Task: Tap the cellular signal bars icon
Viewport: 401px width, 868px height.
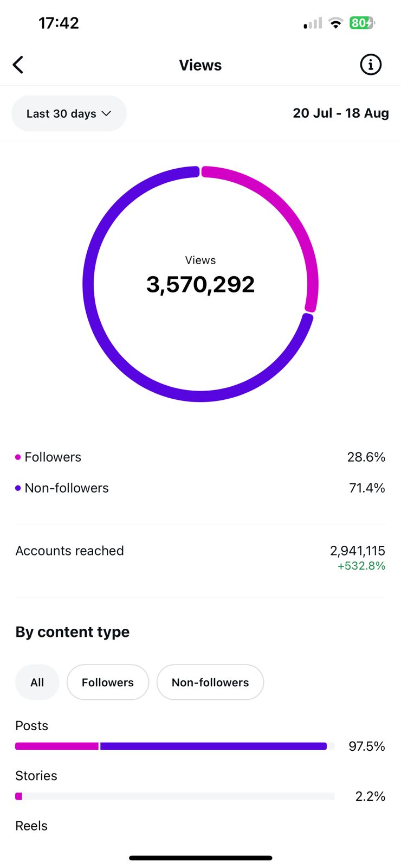Action: [313, 23]
